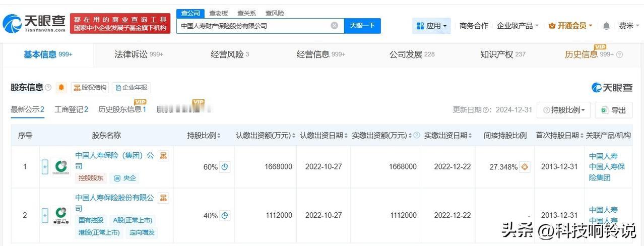Image resolution: width=644 pixels, height=246 pixels.
Task: Click 天眼一下 search button
Action: click(x=362, y=26)
